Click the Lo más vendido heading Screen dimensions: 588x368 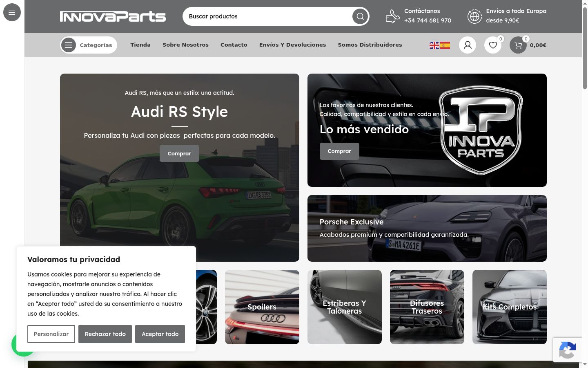[364, 129]
